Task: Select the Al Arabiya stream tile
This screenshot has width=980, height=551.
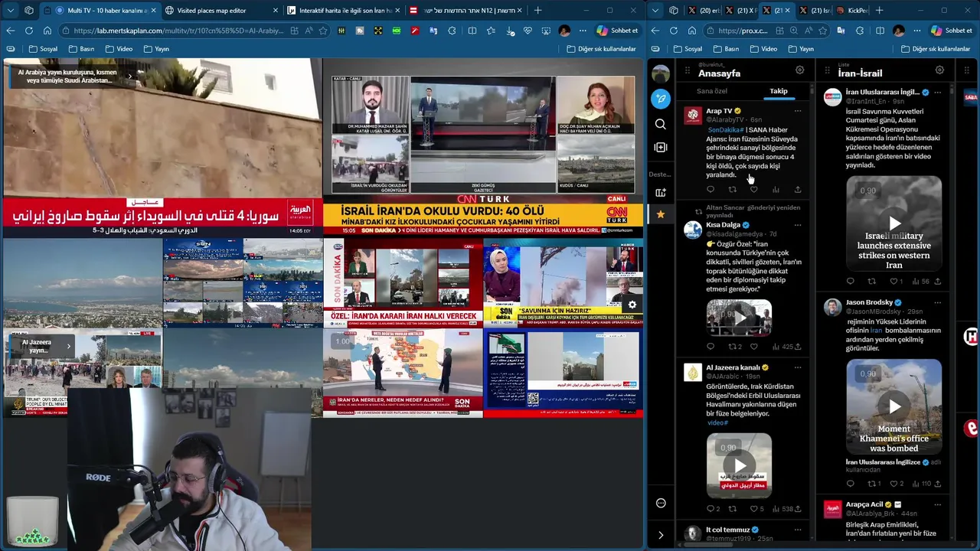Action: pyautogui.click(x=162, y=147)
